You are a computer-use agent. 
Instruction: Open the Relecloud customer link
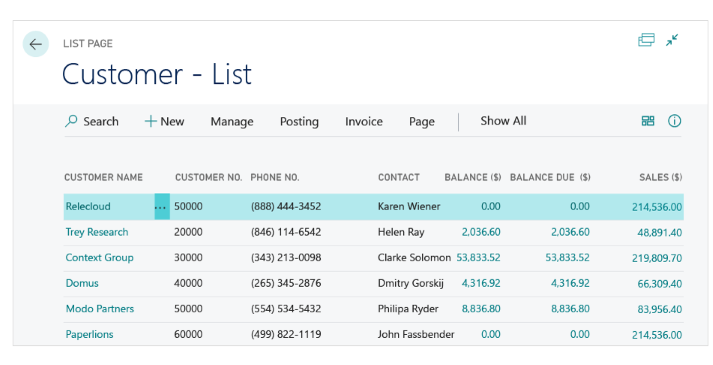pyautogui.click(x=88, y=206)
